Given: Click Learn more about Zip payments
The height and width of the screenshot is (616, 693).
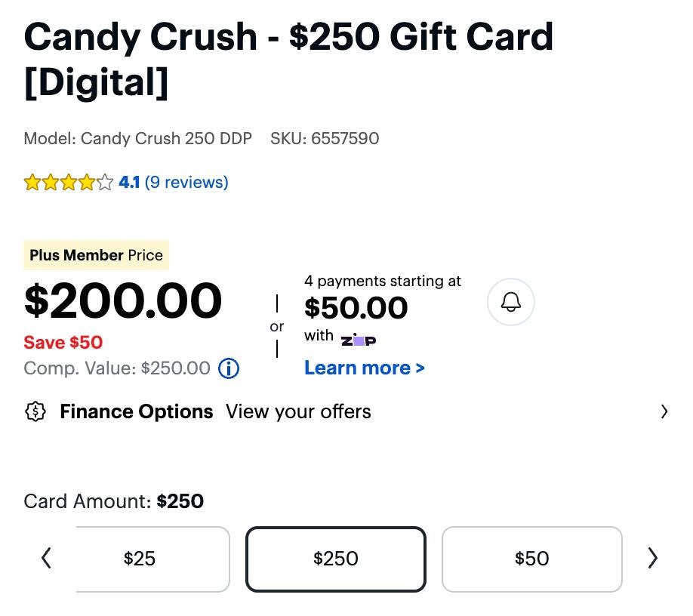Looking at the screenshot, I should [x=365, y=368].
